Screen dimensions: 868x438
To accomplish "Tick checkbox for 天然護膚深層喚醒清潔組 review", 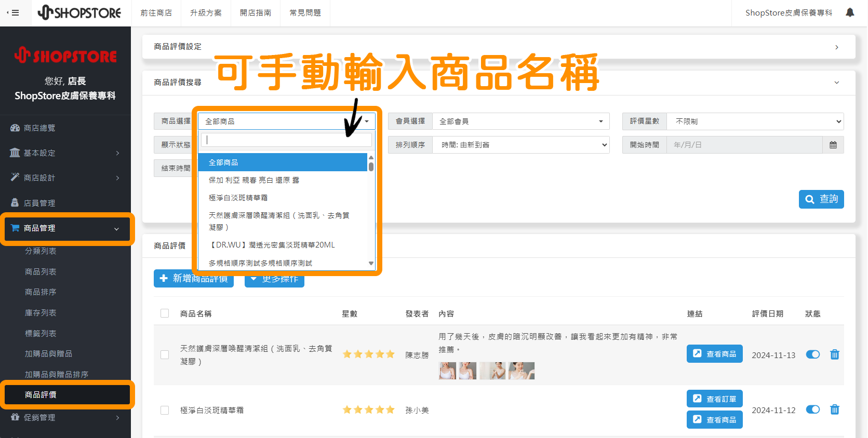I will coord(165,355).
